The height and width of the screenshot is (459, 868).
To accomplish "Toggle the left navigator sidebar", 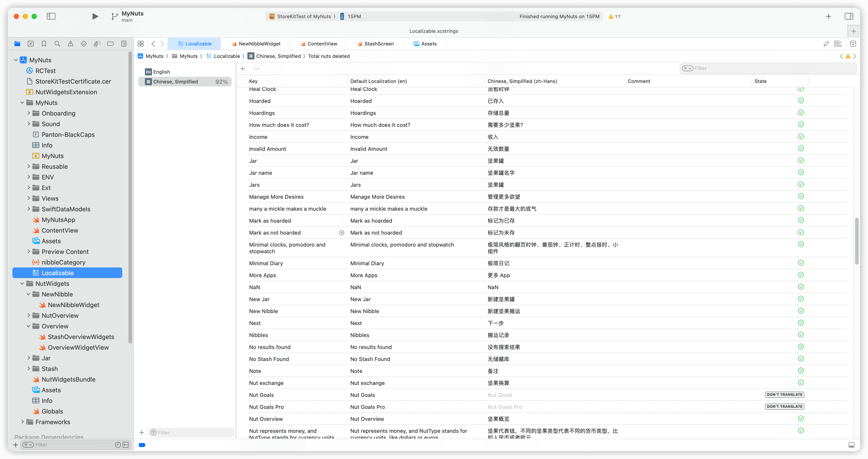I will point(51,16).
